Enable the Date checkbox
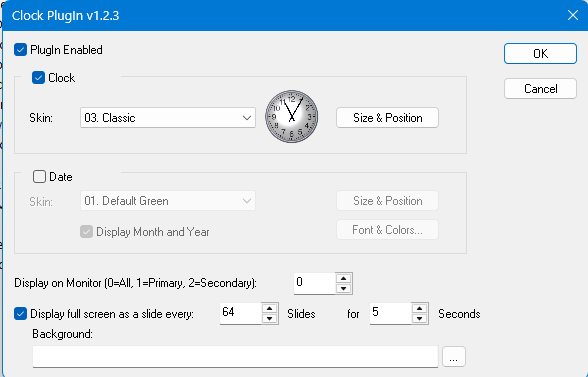The width and height of the screenshot is (588, 377). coord(39,176)
